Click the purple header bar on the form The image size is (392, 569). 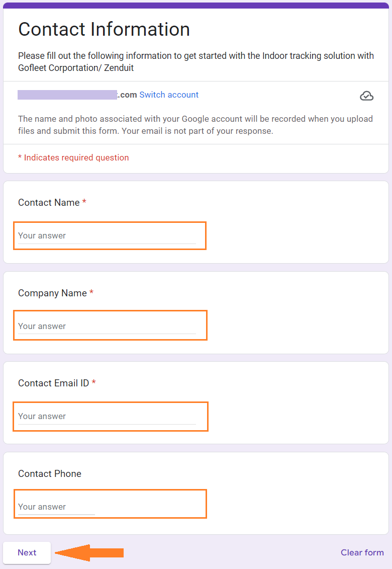pyautogui.click(x=196, y=6)
